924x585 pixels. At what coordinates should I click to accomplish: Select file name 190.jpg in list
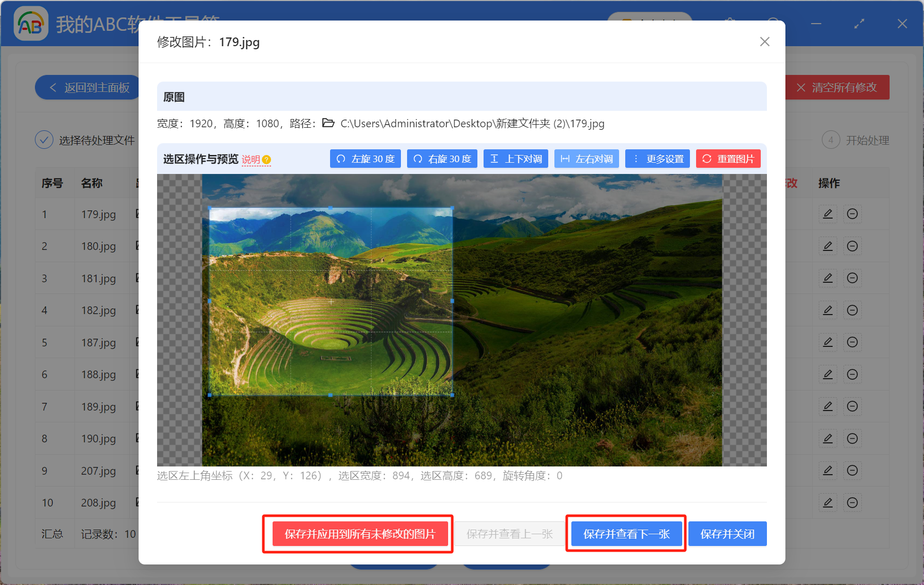tap(99, 439)
